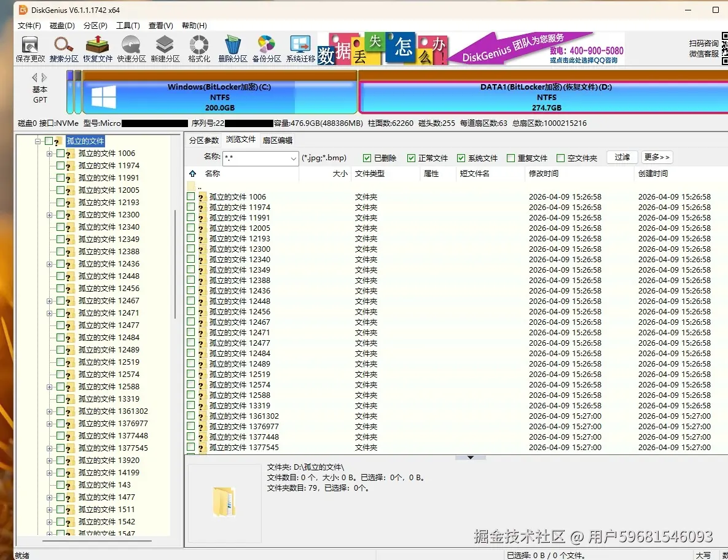Click the tree panel vertical scrollbar
This screenshot has width=728, height=560.
point(175,265)
